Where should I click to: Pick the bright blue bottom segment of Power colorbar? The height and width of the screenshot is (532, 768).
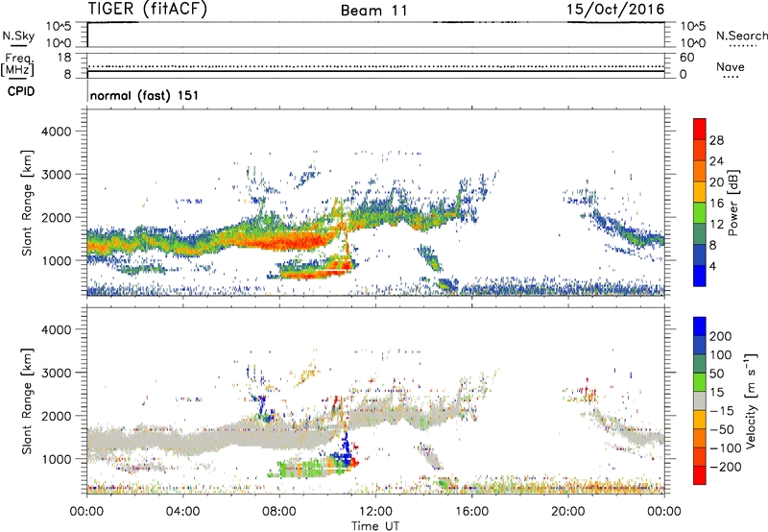tap(700, 276)
